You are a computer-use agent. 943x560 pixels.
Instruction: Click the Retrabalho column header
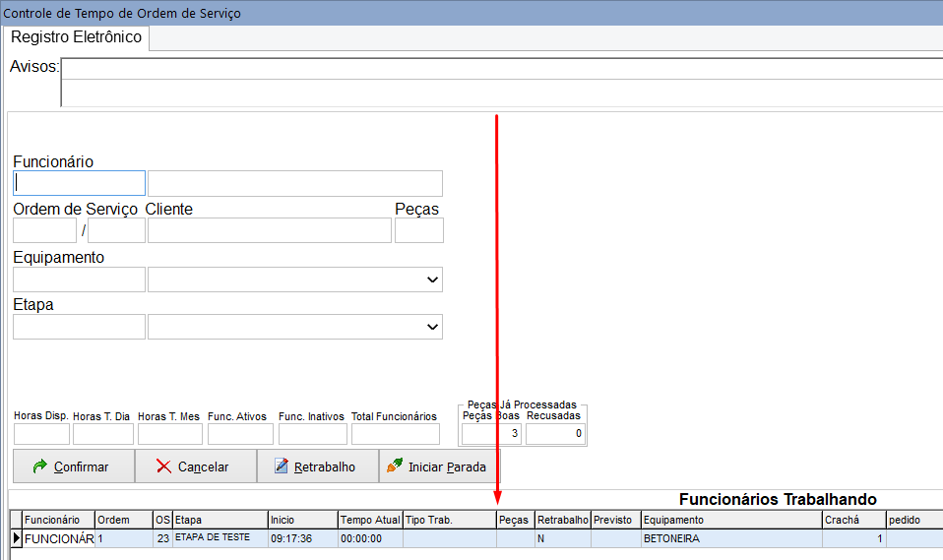tap(563, 520)
